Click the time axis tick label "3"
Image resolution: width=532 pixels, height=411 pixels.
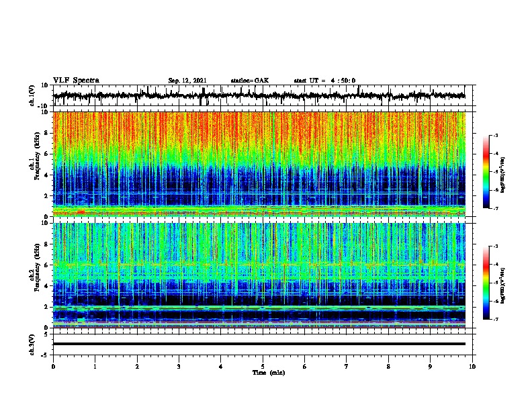click(x=179, y=367)
